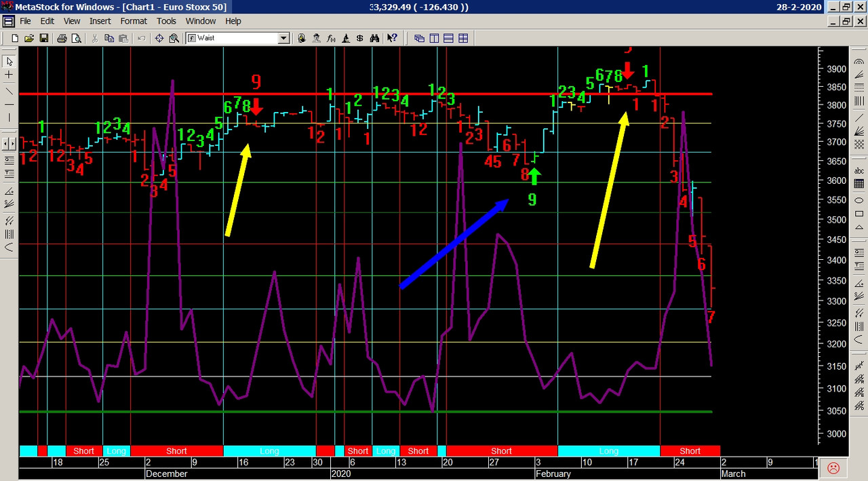Click the red sad-face status icon

(x=833, y=468)
